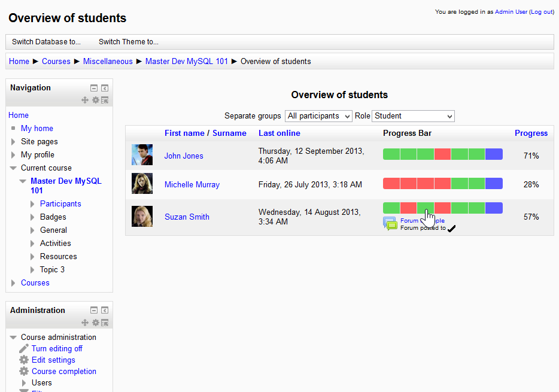The width and height of the screenshot is (559, 392).
Task: Click the Edit settings gear icon
Action: [25, 360]
